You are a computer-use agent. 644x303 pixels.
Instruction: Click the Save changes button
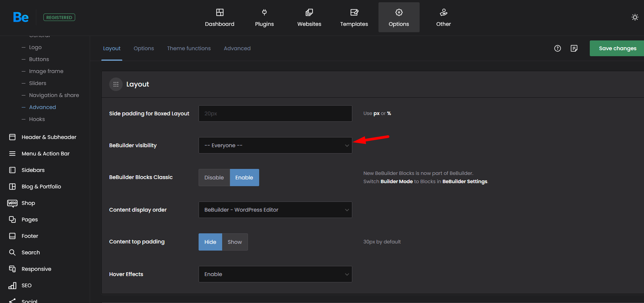coord(617,48)
